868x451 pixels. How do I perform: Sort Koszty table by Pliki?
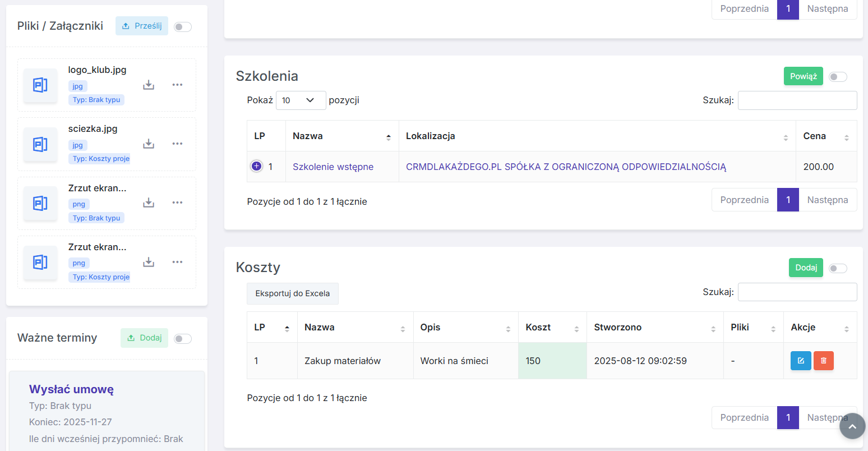click(754, 327)
